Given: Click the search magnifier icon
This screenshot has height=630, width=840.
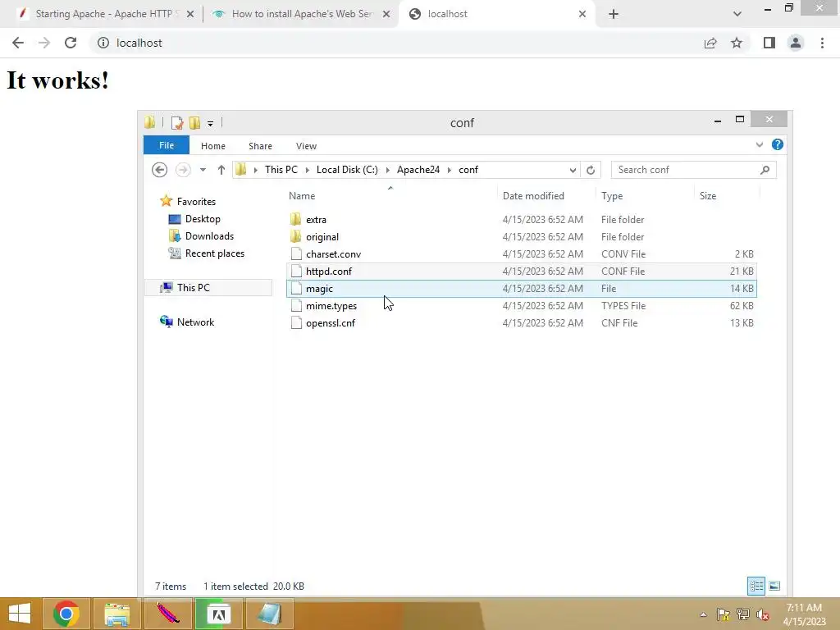Looking at the screenshot, I should 765,170.
